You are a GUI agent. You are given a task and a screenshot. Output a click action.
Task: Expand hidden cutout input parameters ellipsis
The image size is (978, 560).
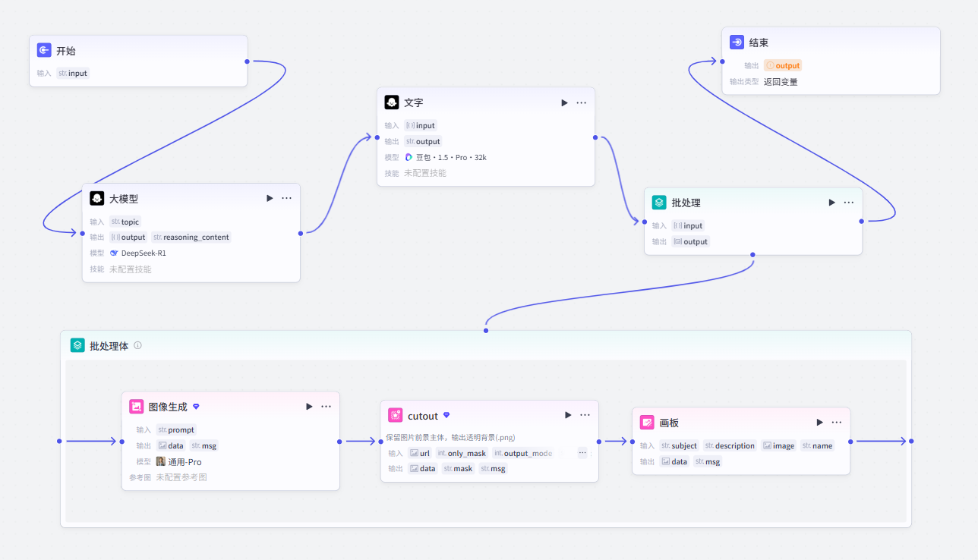tap(582, 453)
